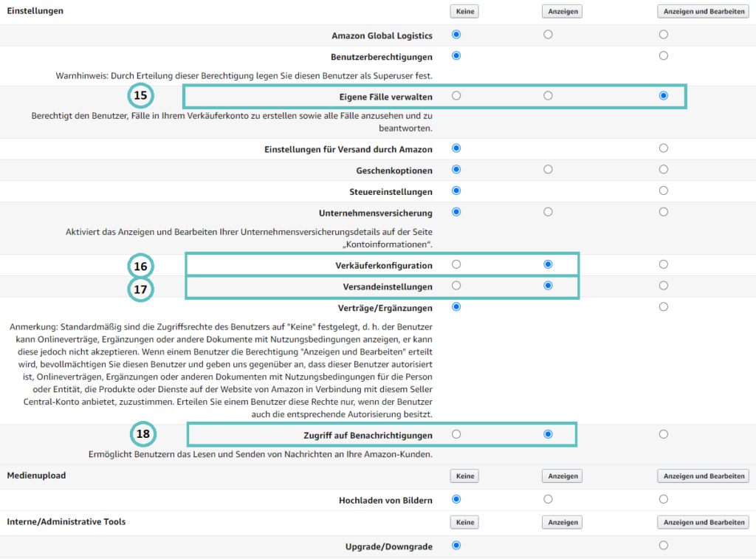This screenshot has width=756, height=559.
Task: Select Keine for Amazon Global Logistics
Action: click(x=456, y=34)
